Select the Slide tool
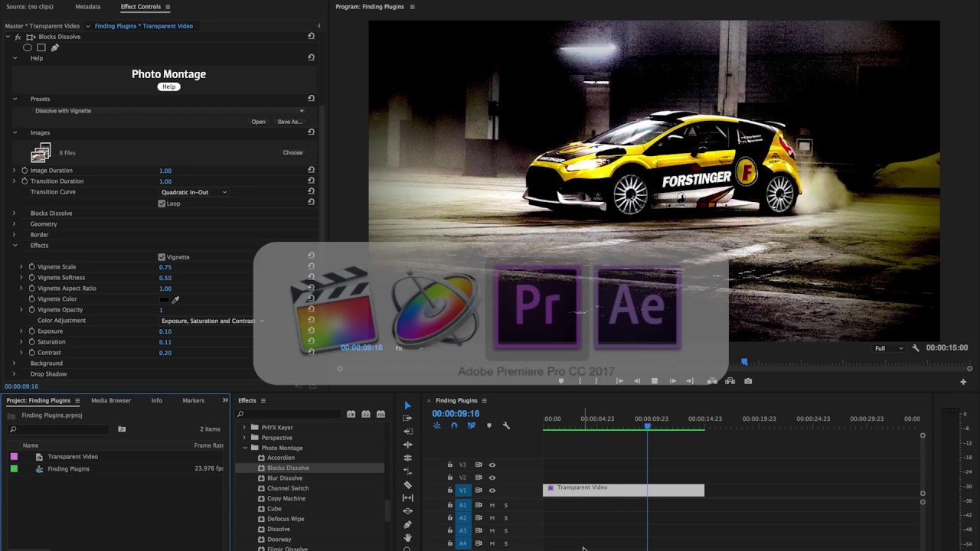The image size is (980, 551). [x=407, y=511]
